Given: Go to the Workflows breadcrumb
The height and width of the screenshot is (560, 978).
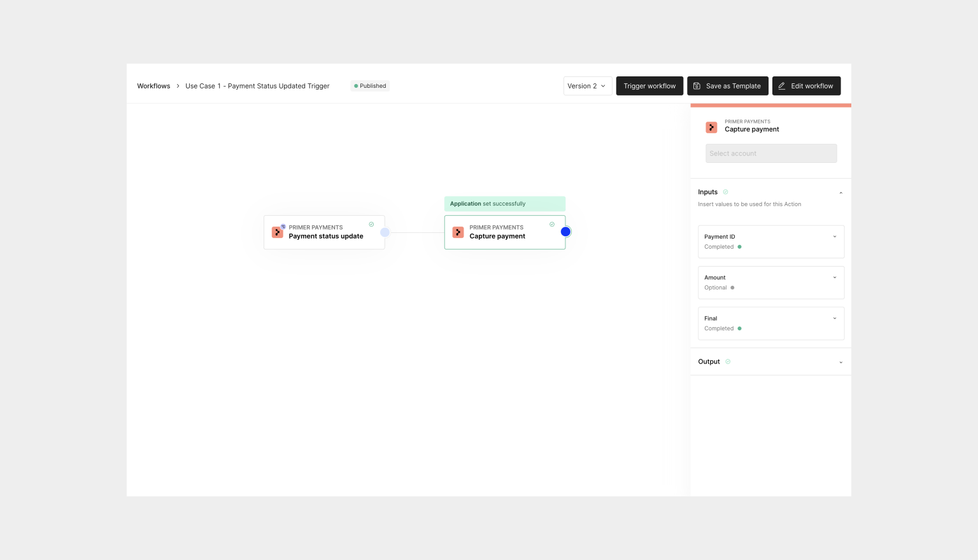Looking at the screenshot, I should [x=153, y=86].
